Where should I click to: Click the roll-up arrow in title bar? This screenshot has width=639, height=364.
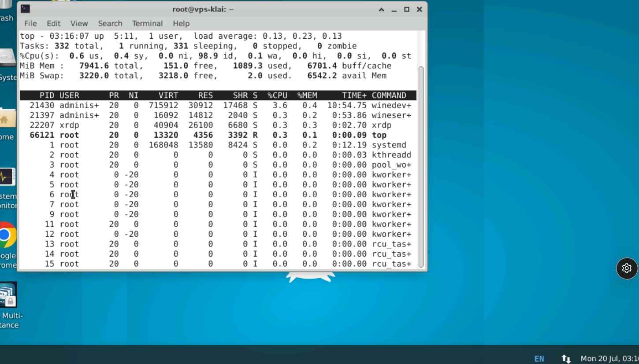pyautogui.click(x=382, y=9)
